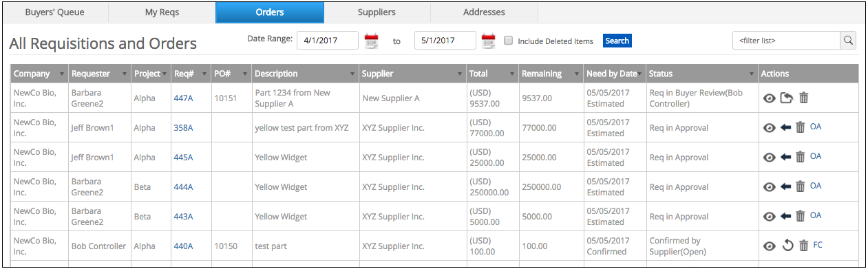Open Supplier column filter dropdown
The image size is (868, 269).
(460, 74)
